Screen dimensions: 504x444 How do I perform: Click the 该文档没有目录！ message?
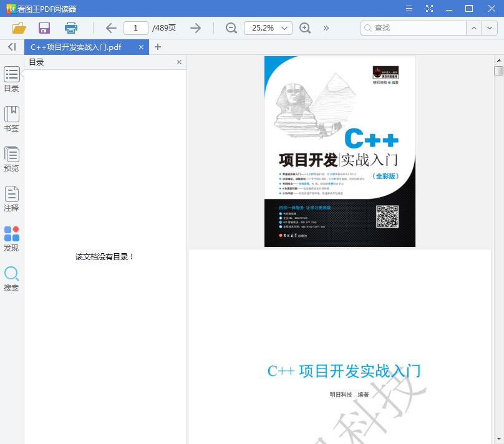[x=104, y=257]
